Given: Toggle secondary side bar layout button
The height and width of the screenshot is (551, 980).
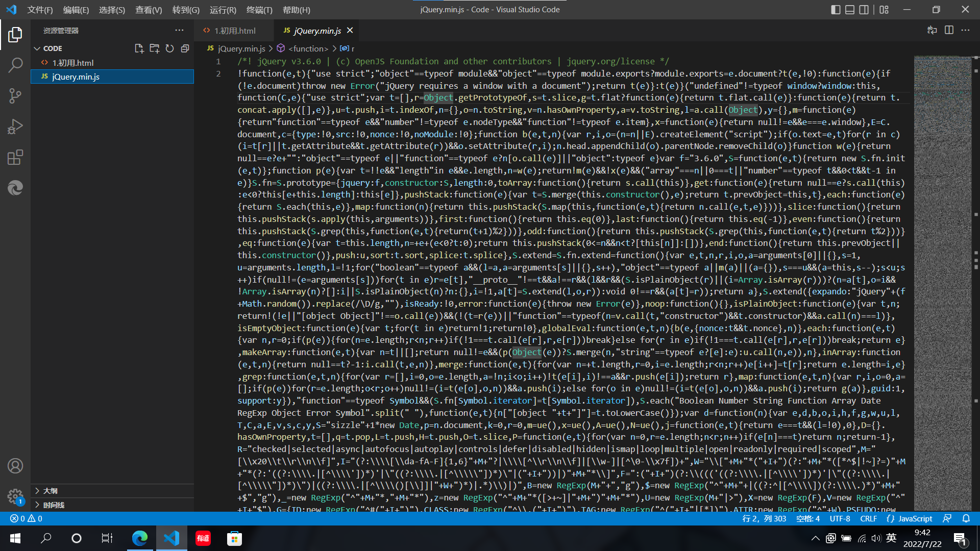Looking at the screenshot, I should click(x=864, y=10).
